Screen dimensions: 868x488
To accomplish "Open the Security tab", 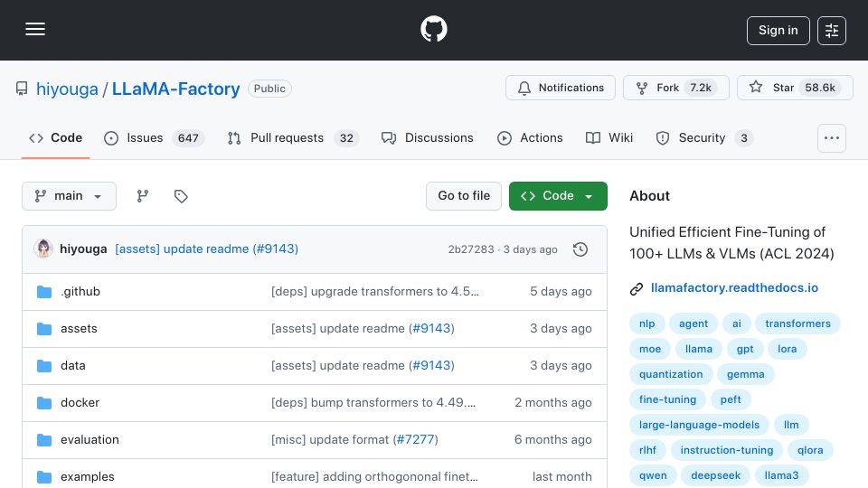I will [x=704, y=137].
